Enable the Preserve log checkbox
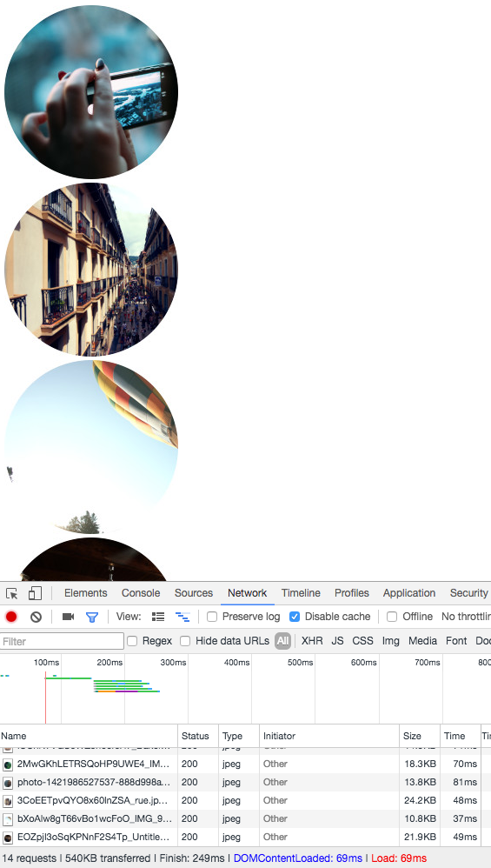Image resolution: width=491 pixels, height=868 pixels. [212, 617]
